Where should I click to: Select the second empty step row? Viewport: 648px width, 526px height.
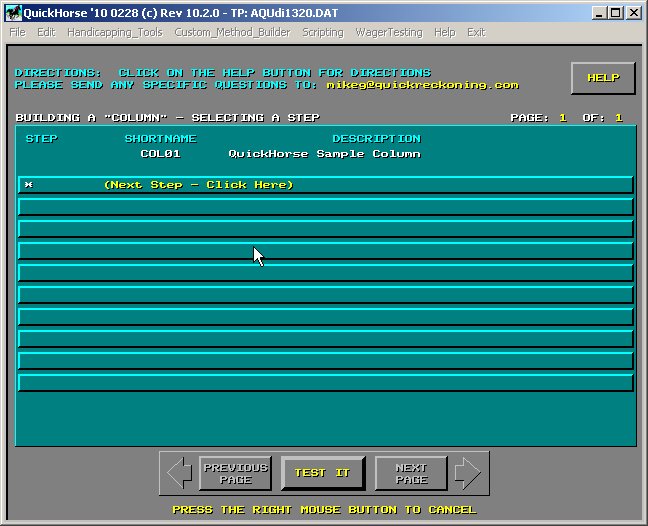[326, 229]
